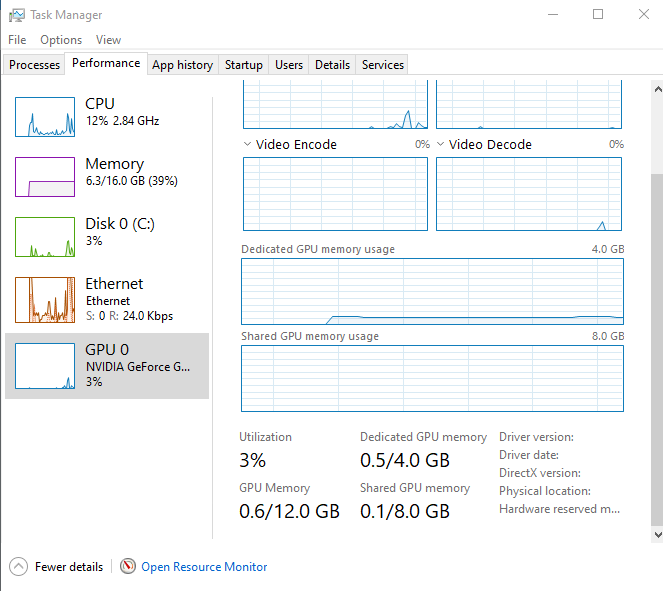The height and width of the screenshot is (591, 663).
Task: Switch to the App history tab
Action: (183, 65)
